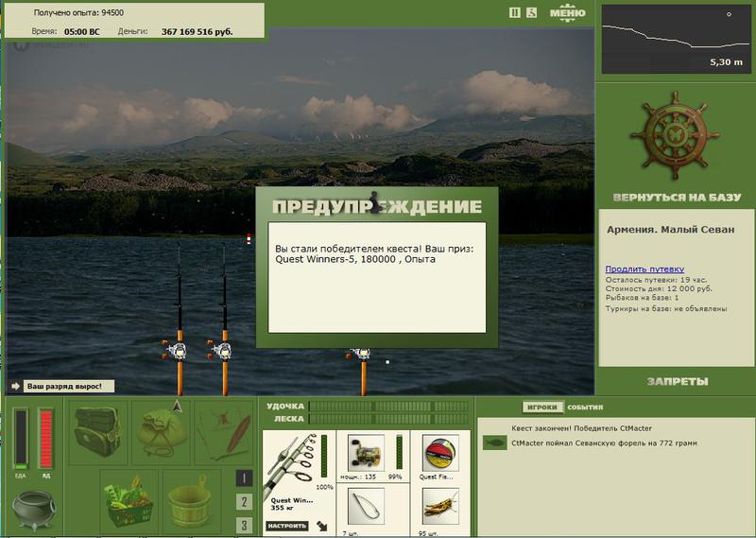Open the backpack inventory icon
Screen dimensions: 756x538
coord(98,432)
